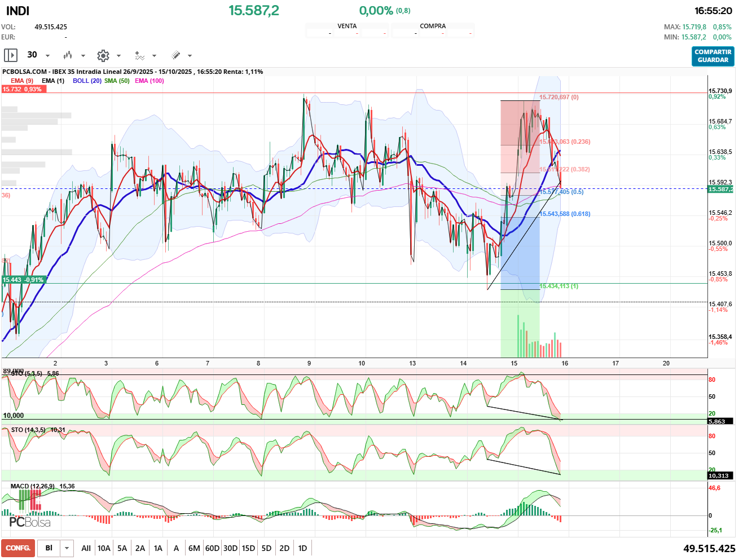Click the STO (5,3,5) indicator label
The width and height of the screenshot is (743, 560).
[27, 373]
